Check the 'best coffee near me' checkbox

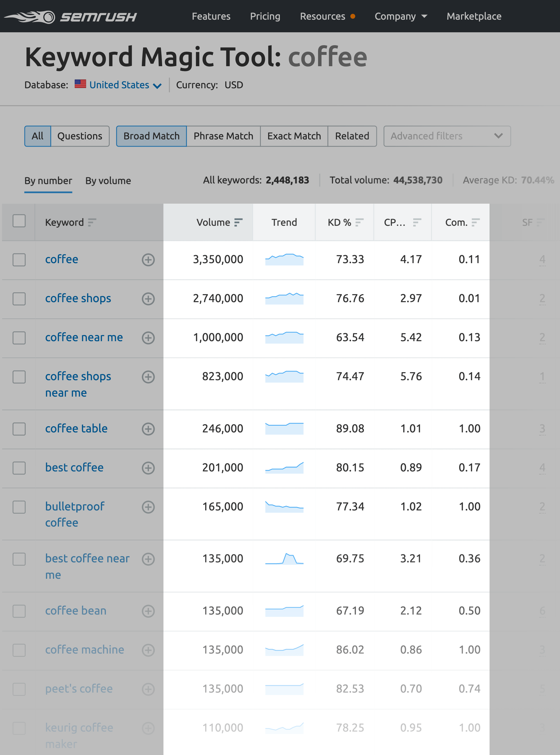[x=19, y=559]
